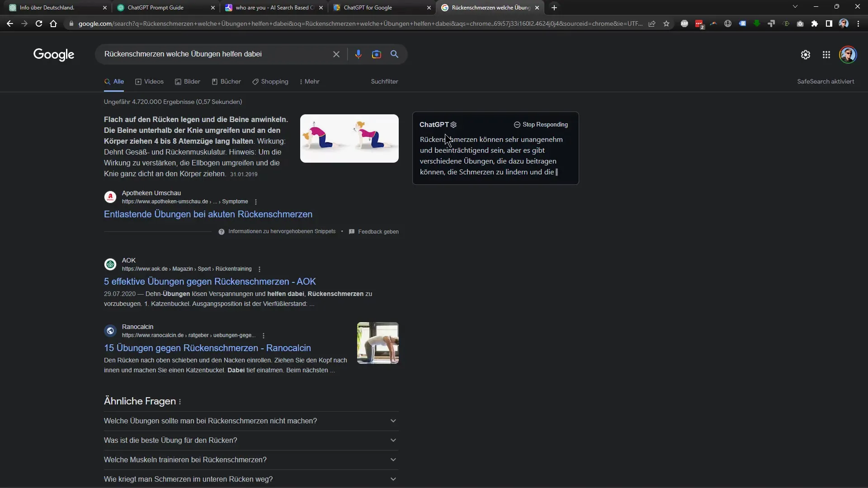The image size is (868, 488).
Task: Switch to the Videos results tab
Action: coord(150,82)
